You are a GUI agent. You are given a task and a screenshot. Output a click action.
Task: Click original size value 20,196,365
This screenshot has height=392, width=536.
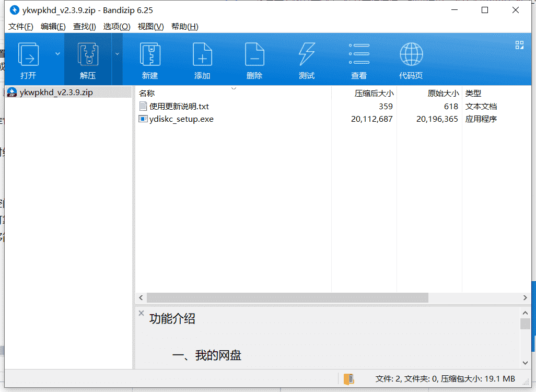pyautogui.click(x=437, y=119)
